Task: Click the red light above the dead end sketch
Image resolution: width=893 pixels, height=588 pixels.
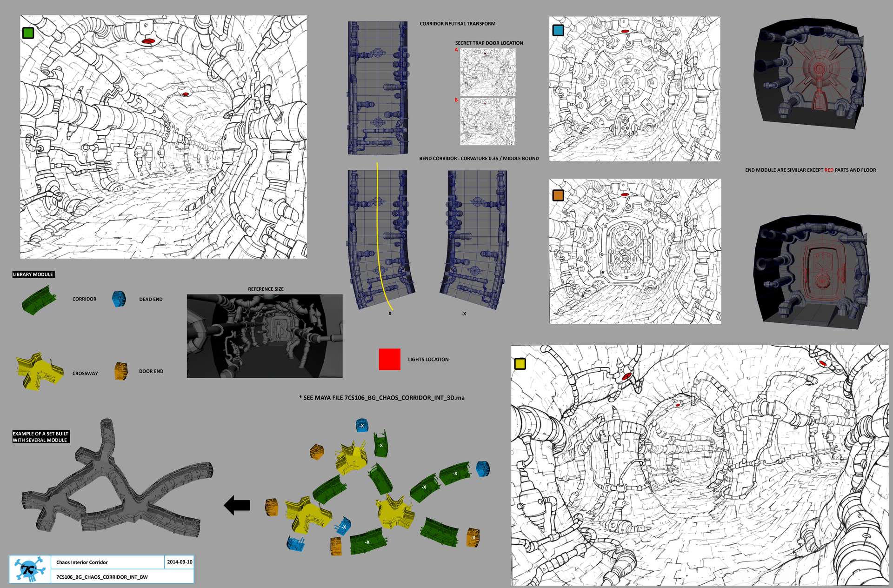Action: tap(625, 31)
